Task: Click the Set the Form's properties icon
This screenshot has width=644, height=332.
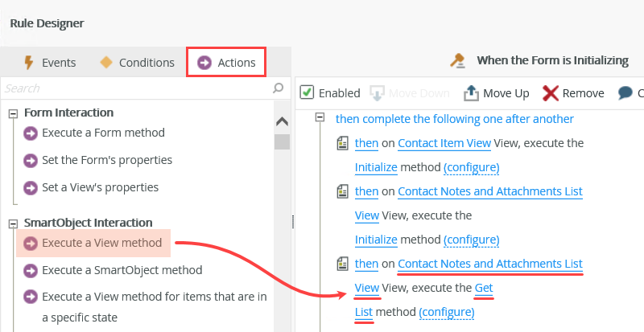Action: pos(31,161)
